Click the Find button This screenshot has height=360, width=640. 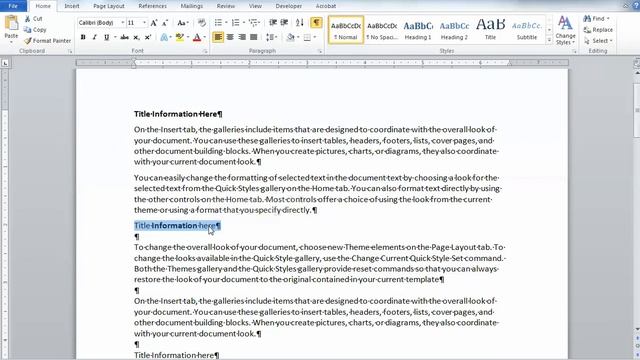click(x=594, y=19)
